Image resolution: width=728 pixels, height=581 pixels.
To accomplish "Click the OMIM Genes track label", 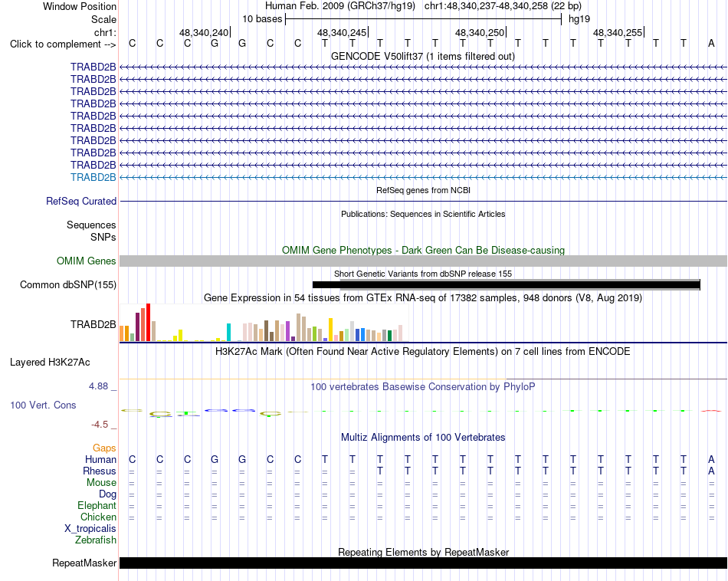I will point(87,261).
